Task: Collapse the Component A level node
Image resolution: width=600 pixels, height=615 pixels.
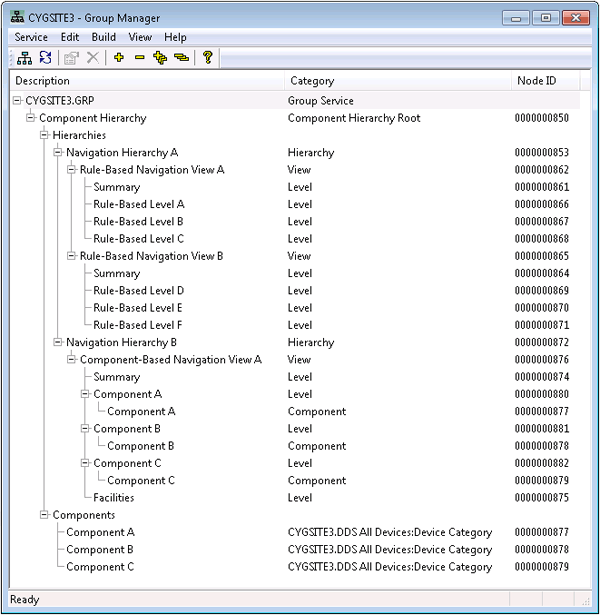Action: (x=85, y=394)
